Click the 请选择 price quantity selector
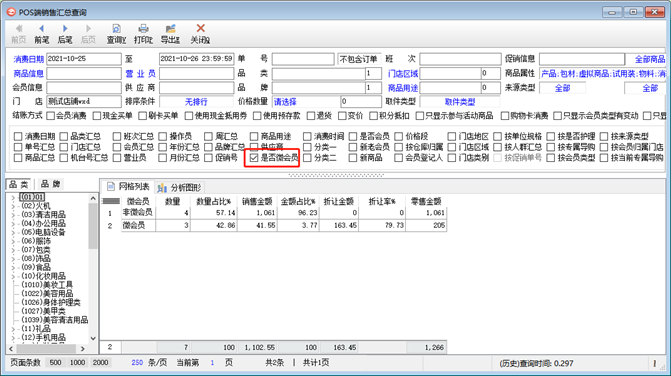The height and width of the screenshot is (376, 671). 306,102
